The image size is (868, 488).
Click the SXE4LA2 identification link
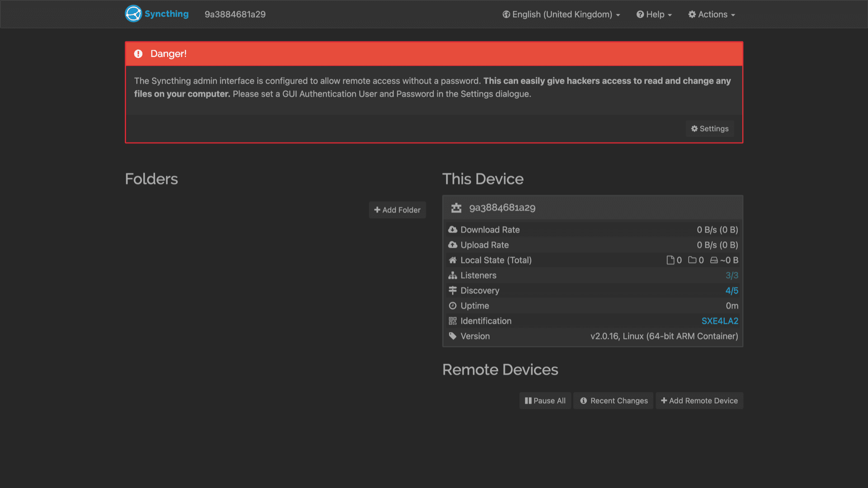720,321
